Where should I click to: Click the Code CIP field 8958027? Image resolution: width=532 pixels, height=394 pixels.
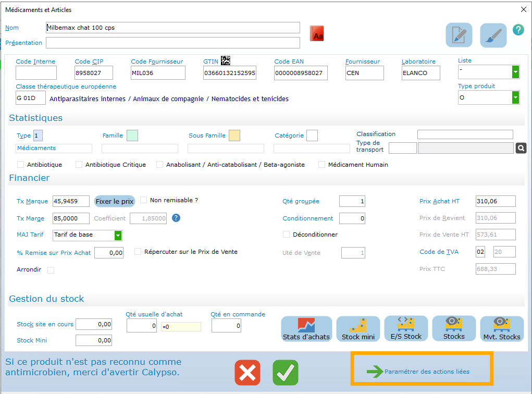94,73
